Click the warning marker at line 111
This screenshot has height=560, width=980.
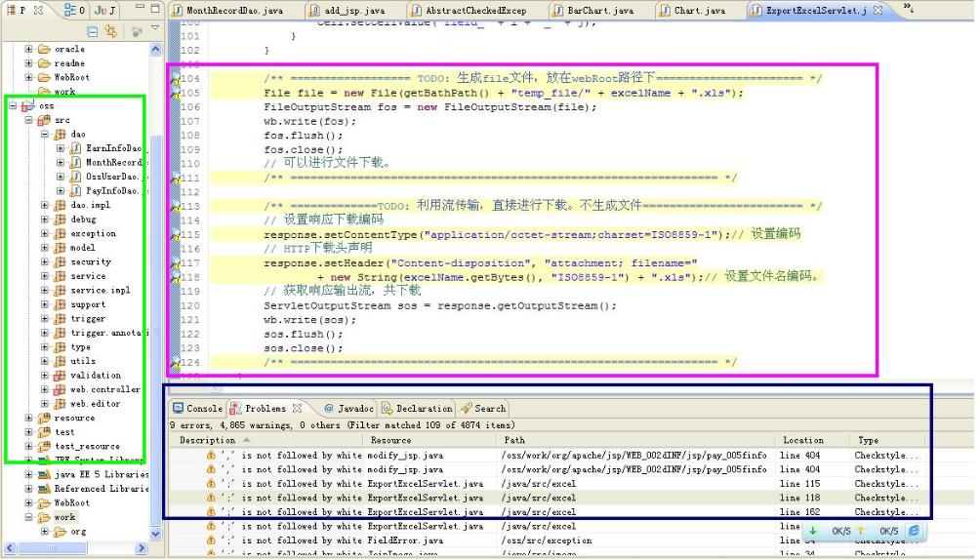coord(175,178)
